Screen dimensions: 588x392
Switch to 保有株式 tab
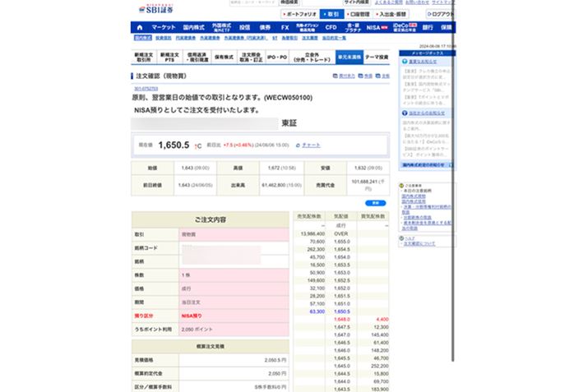click(x=224, y=58)
